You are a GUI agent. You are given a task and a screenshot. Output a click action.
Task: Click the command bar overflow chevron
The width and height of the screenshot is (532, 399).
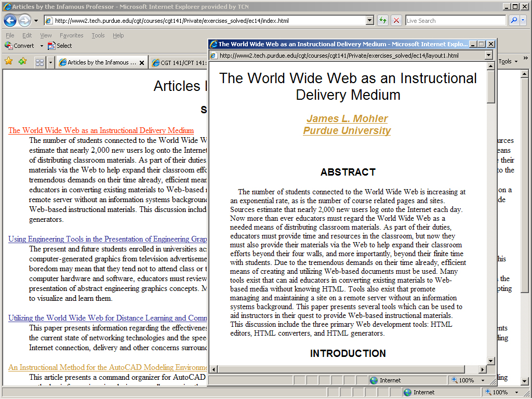(x=526, y=58)
